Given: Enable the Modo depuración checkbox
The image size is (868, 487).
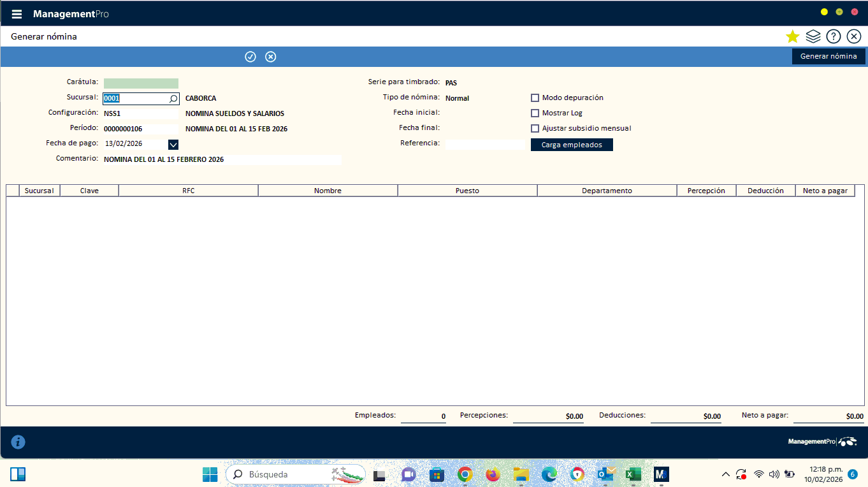Looking at the screenshot, I should pos(535,98).
